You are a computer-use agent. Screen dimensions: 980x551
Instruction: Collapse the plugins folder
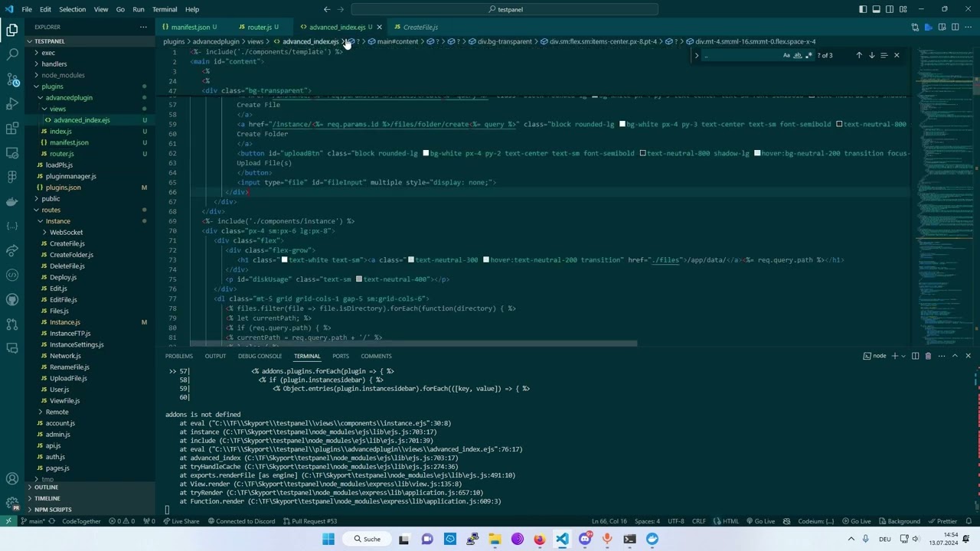[x=52, y=86]
